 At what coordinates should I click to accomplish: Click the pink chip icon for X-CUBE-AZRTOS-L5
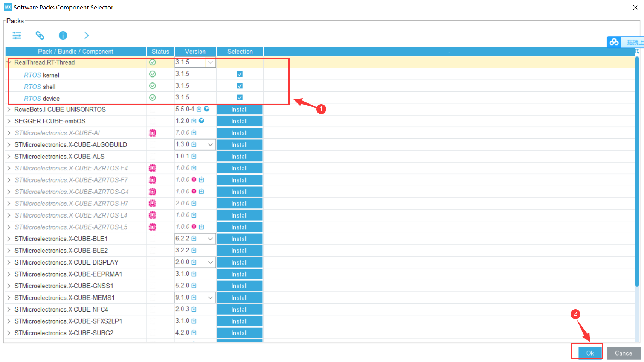pyautogui.click(x=153, y=227)
